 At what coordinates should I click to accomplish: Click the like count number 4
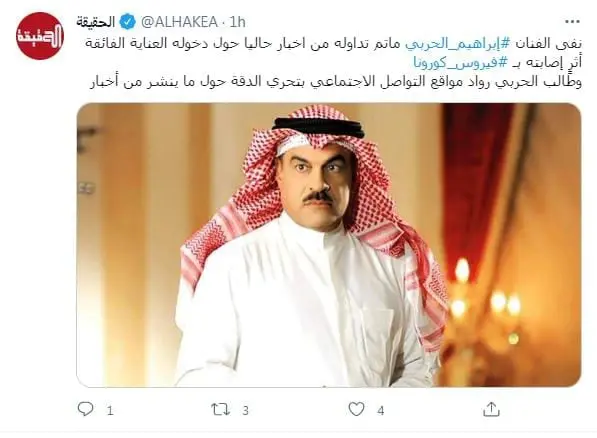381,411
